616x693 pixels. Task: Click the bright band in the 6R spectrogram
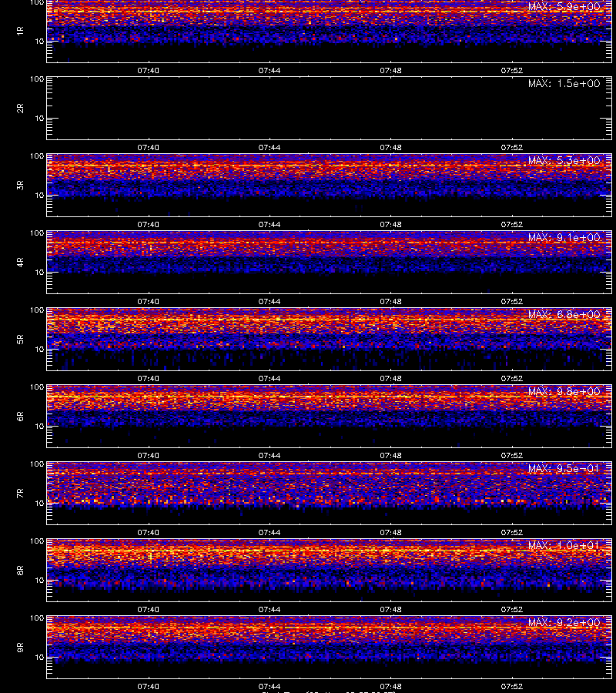point(329,398)
